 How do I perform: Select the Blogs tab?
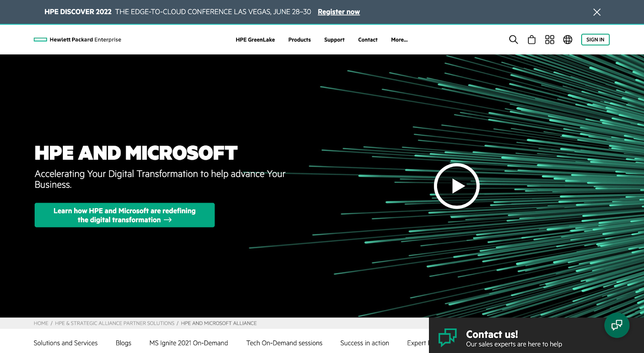(124, 343)
